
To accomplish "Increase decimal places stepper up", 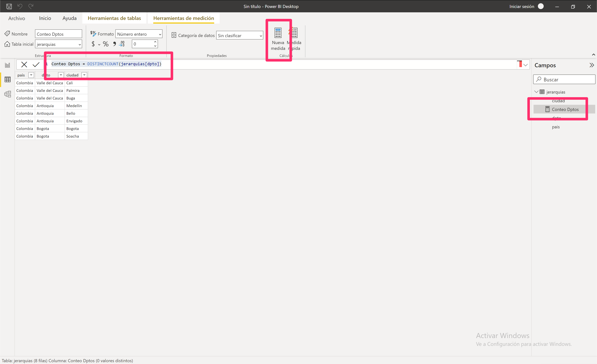I will coord(155,42).
